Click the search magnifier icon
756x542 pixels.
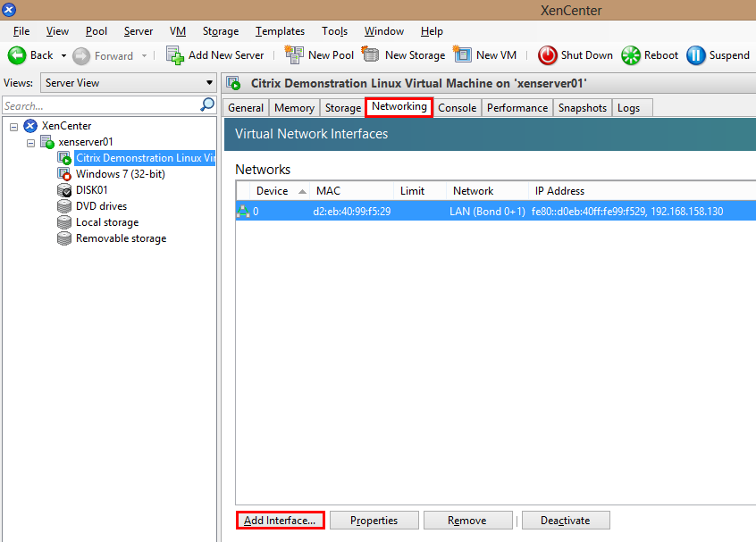[207, 105]
